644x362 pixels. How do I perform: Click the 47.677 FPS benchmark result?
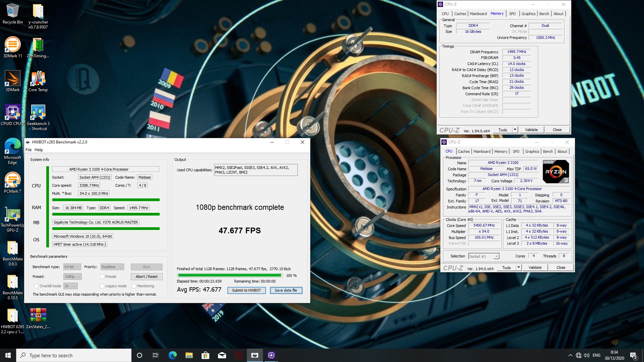[x=239, y=231]
